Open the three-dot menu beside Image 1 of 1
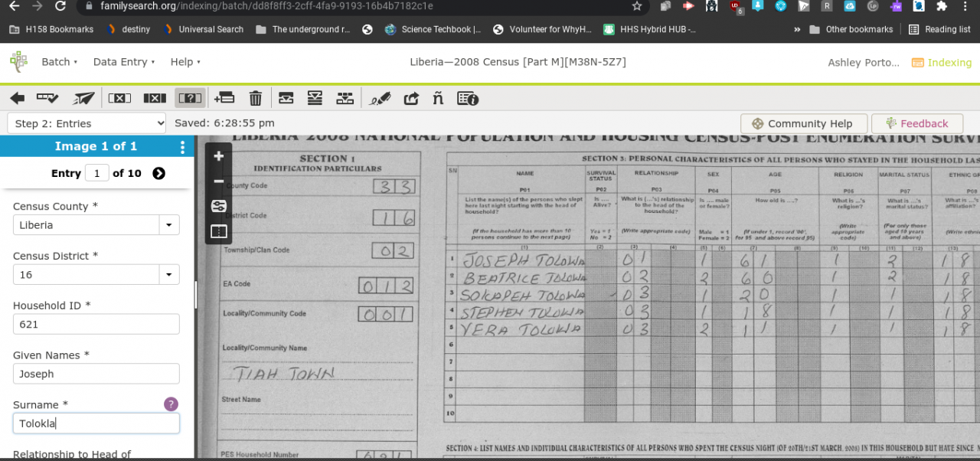The height and width of the screenshot is (461, 980). [x=182, y=147]
